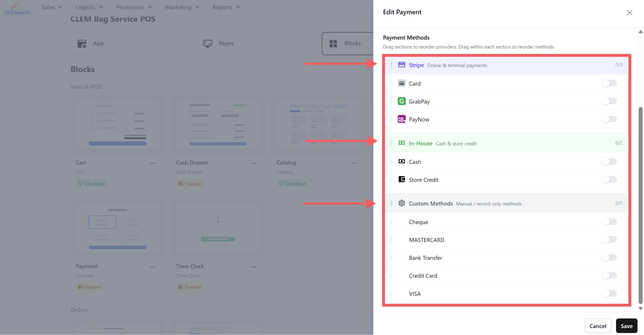The height and width of the screenshot is (335, 644).
Task: Click the drag handle beside Cheque
Action: 391,221
